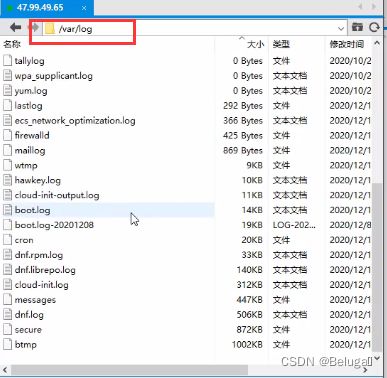Sort by the 大小 column header
387x378 pixels.
tap(255, 44)
